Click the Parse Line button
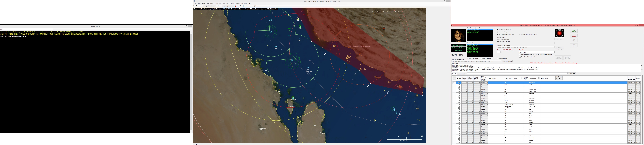Viewport: 644px width, 145px height. (x=572, y=74)
